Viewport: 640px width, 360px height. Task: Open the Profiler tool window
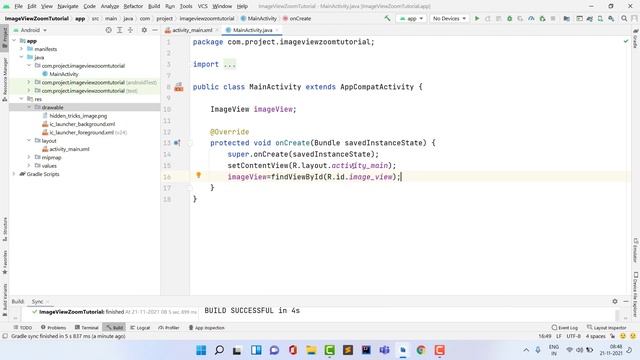click(x=169, y=327)
